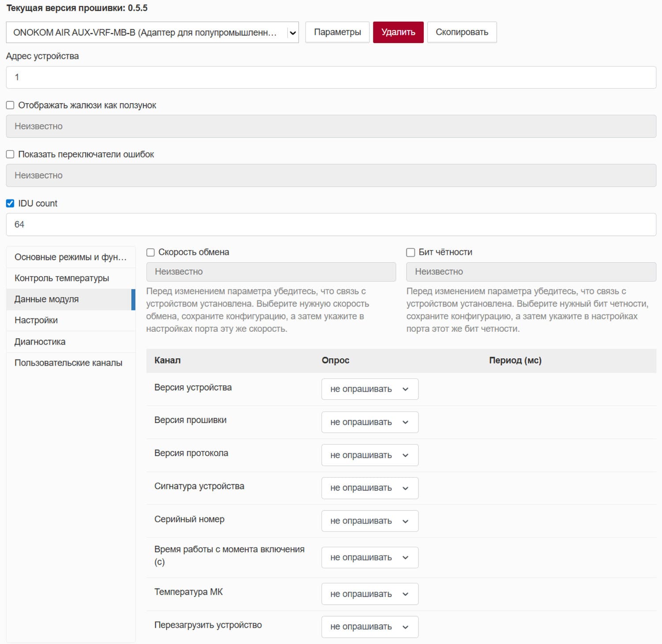
Task: Open Пользовательские каналы tab
Action: pos(68,363)
